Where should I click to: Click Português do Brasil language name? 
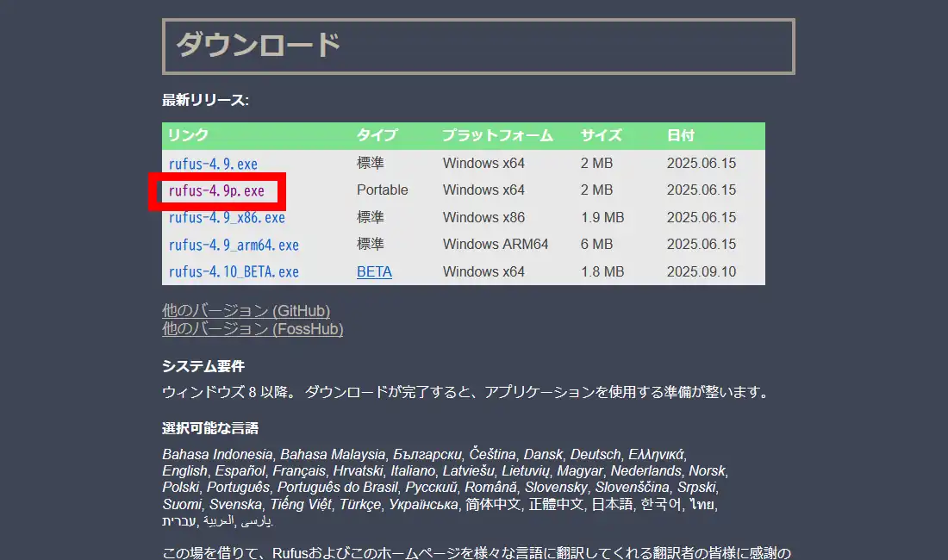tap(337, 487)
